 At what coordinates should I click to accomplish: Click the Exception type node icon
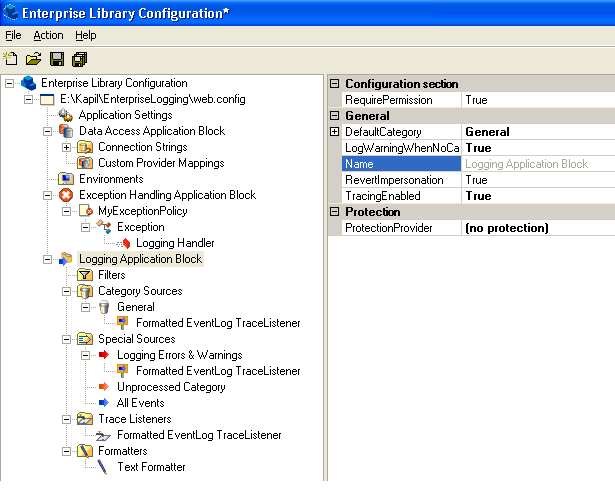(104, 227)
